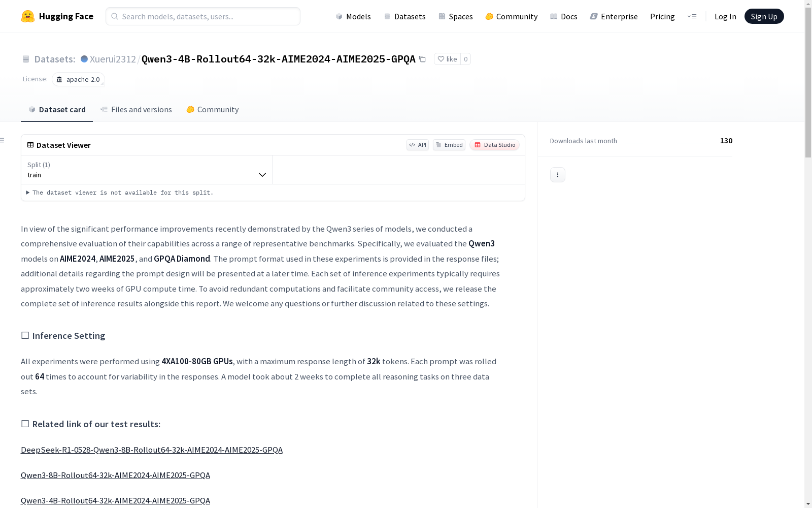The width and height of the screenshot is (812, 508).
Task: Click the downloads value 130
Action: (726, 141)
